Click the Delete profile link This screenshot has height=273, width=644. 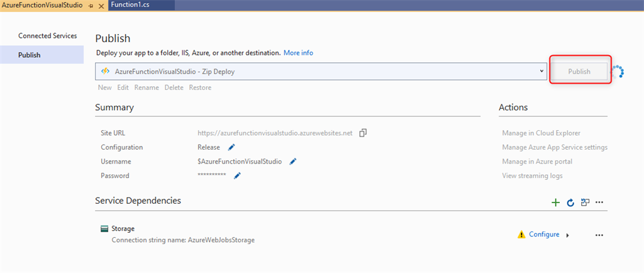(174, 87)
